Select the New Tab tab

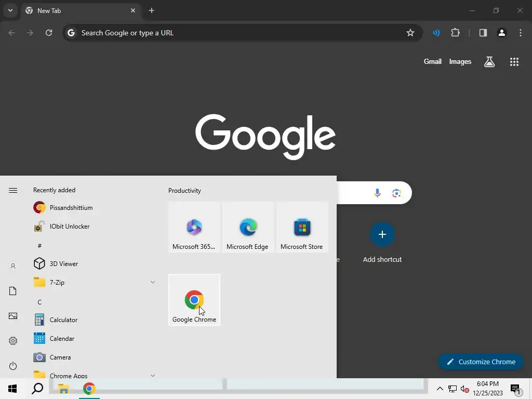(x=81, y=10)
